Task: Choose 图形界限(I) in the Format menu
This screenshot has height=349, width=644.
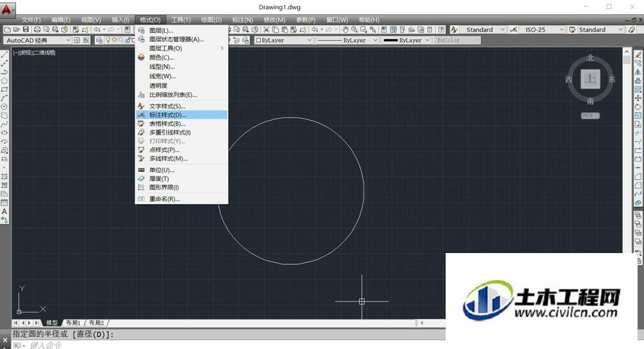Action: [182, 187]
